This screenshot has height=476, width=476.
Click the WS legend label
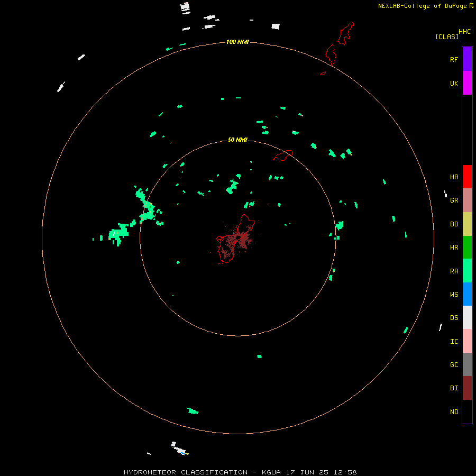click(x=454, y=295)
